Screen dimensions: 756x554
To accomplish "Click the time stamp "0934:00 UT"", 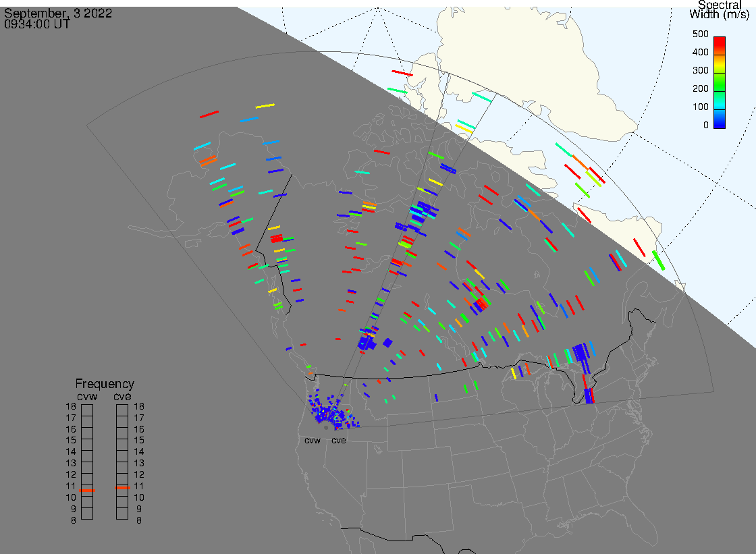I will coord(37,24).
